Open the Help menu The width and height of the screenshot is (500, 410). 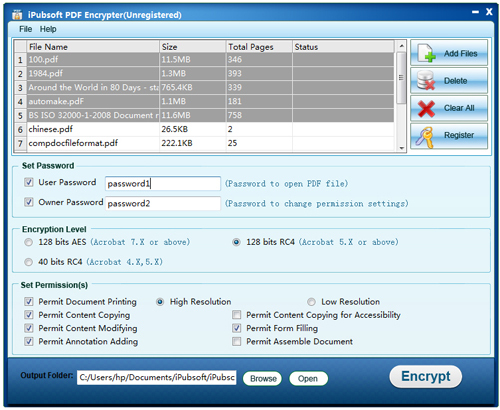48,29
